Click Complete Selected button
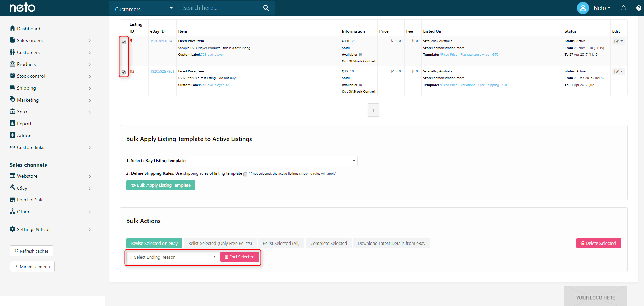644x306 pixels. click(x=329, y=243)
